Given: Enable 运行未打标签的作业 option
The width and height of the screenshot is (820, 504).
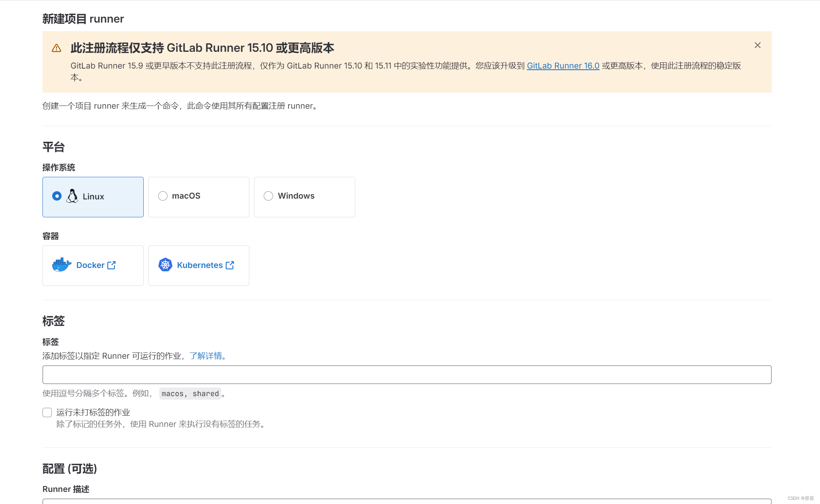Looking at the screenshot, I should coord(47,412).
